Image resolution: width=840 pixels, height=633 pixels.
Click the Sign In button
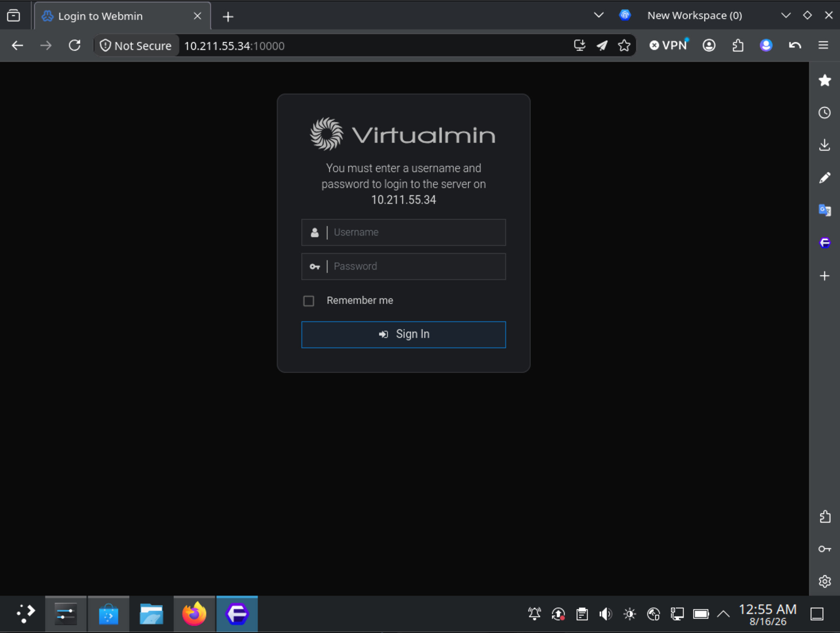(x=403, y=335)
